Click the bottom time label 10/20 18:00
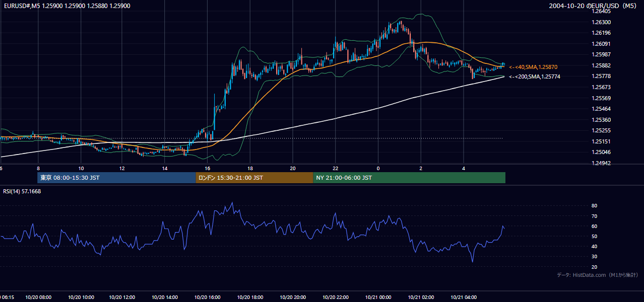644x302 pixels. 250,297
